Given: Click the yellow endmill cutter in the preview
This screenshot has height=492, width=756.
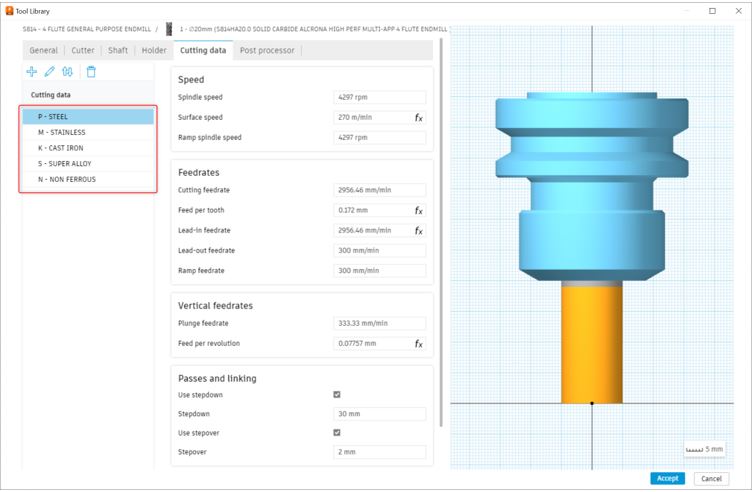Looking at the screenshot, I should click(x=592, y=343).
